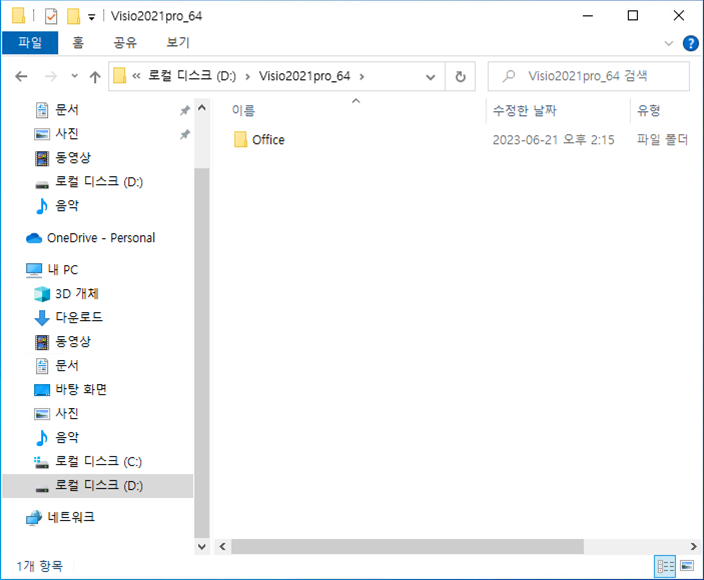Click the New folder icon in quick access toolbar
The height and width of the screenshot is (580, 704).
[x=73, y=17]
